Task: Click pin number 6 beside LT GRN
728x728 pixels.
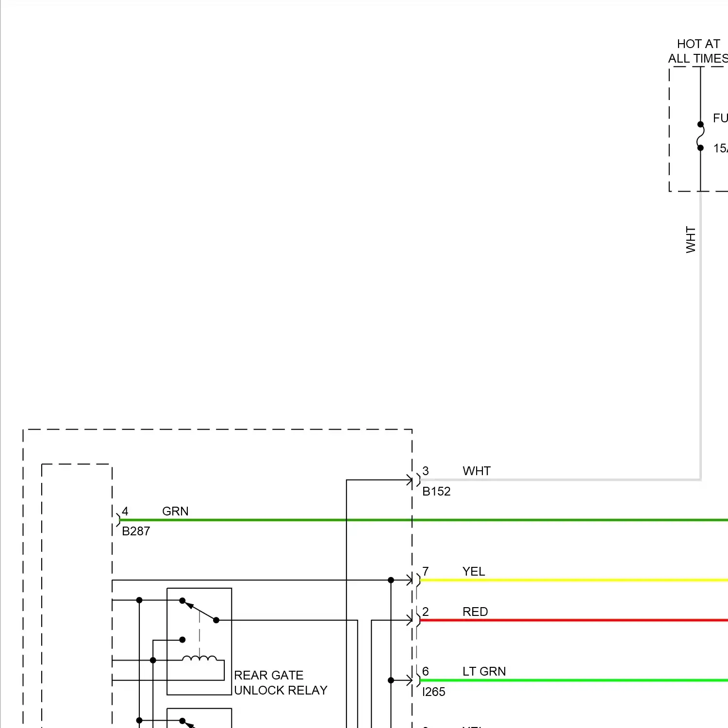Action: [x=426, y=671]
